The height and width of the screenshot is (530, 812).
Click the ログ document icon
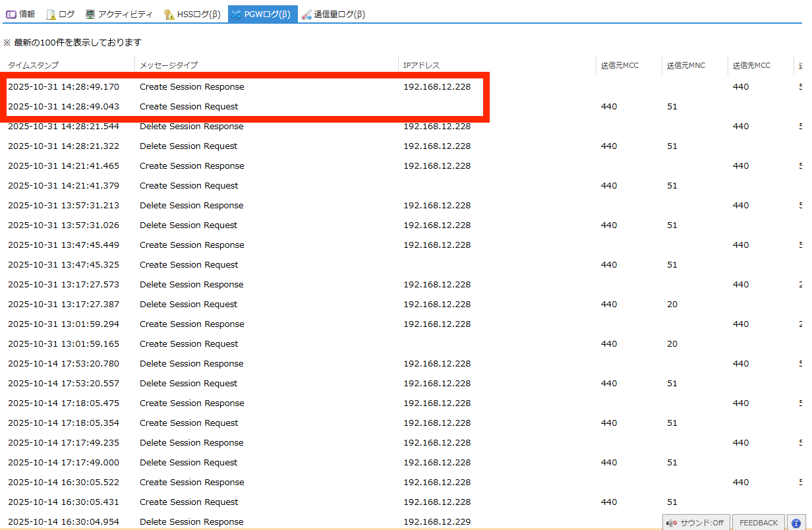[x=51, y=14]
